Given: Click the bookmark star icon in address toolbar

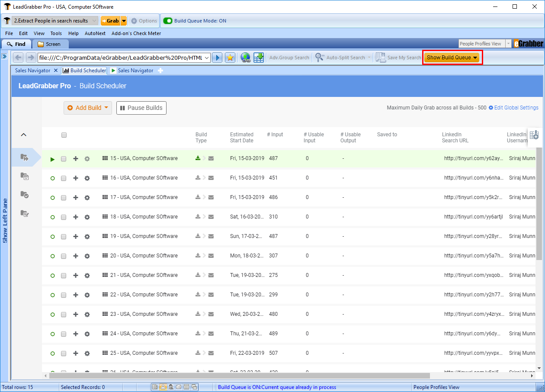Looking at the screenshot, I should point(230,58).
